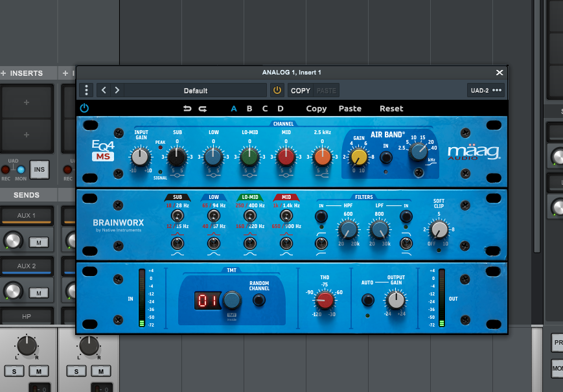Click the Output Gain knob
The height and width of the screenshot is (392, 563).
(396, 300)
